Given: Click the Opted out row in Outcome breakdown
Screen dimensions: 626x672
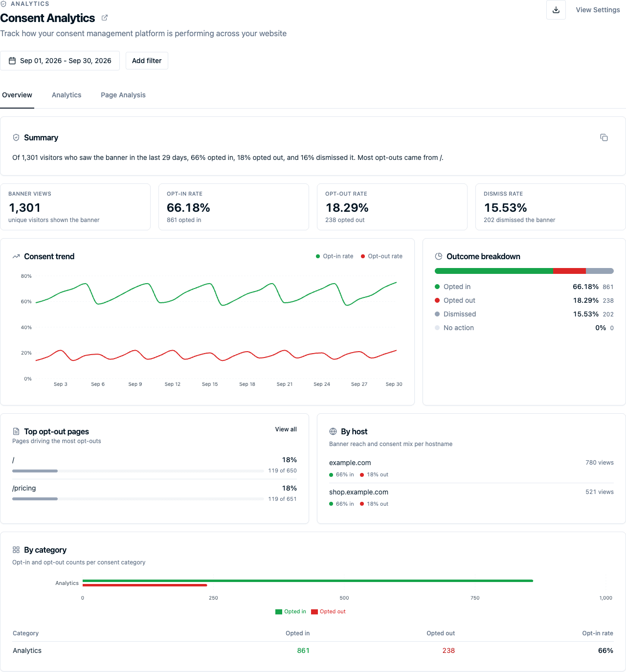Looking at the screenshot, I should pyautogui.click(x=524, y=300).
